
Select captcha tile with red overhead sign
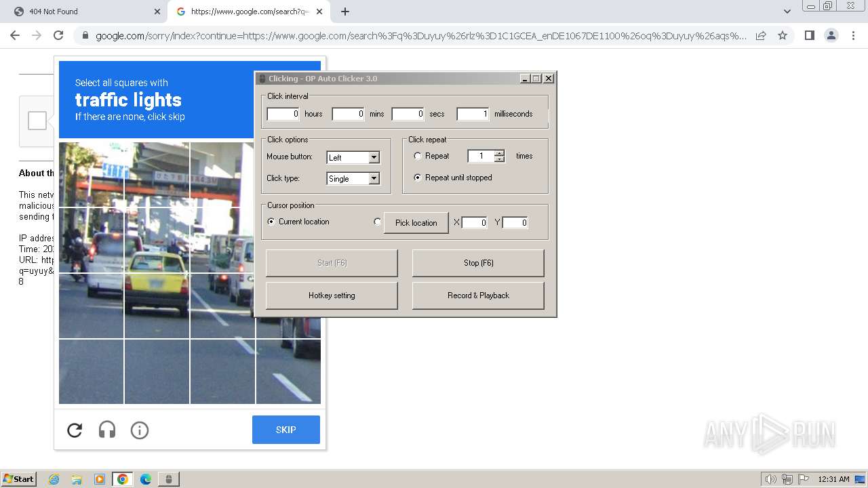tap(157, 175)
